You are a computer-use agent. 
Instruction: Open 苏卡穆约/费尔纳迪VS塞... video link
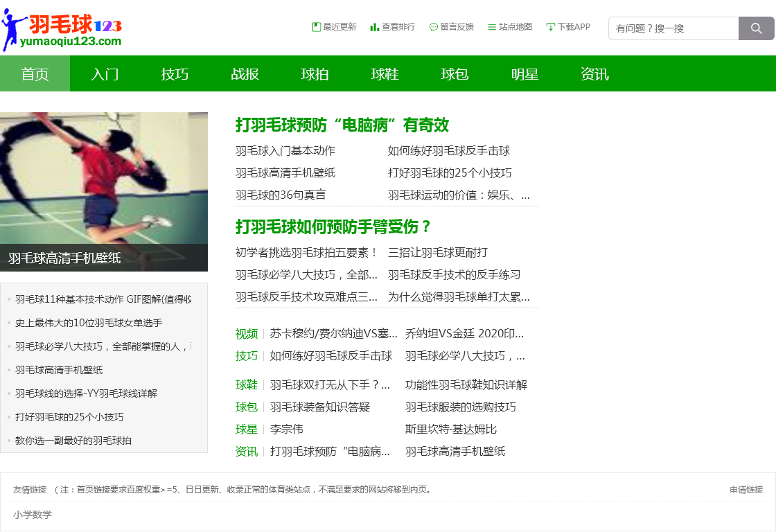pyautogui.click(x=333, y=334)
